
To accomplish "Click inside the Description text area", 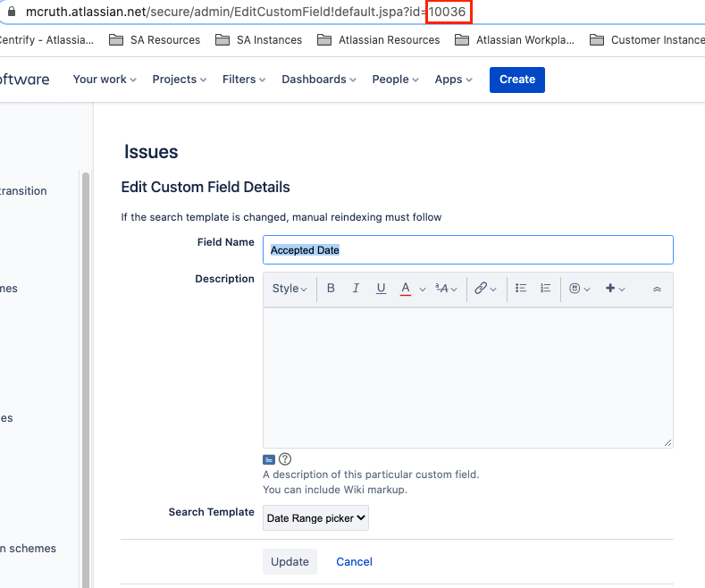I will (x=468, y=378).
